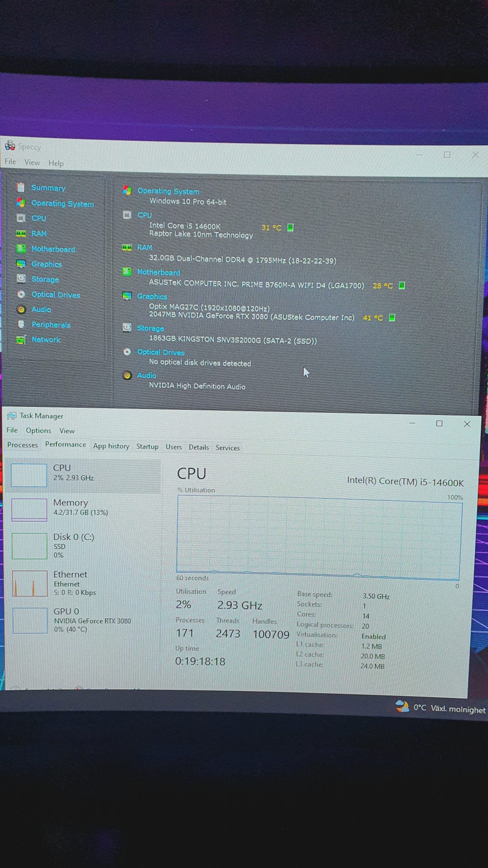Open Speccy Help menu
The width and height of the screenshot is (488, 868).
[x=56, y=163]
